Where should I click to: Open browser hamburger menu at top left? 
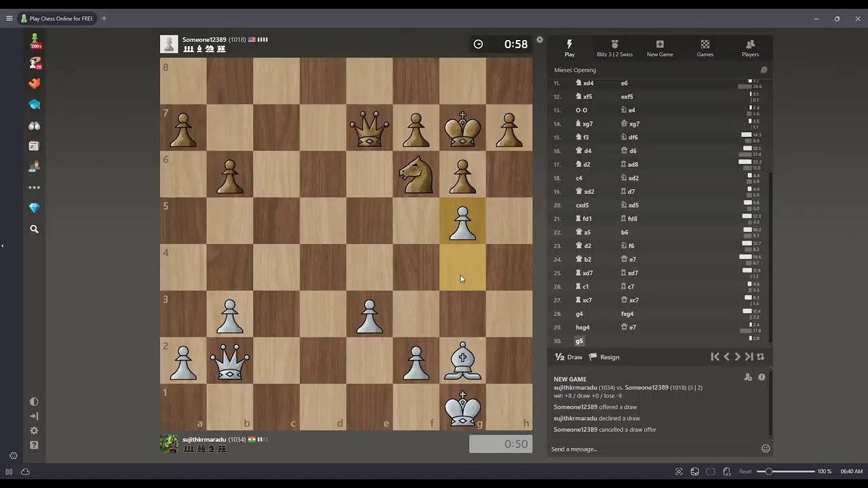point(9,18)
